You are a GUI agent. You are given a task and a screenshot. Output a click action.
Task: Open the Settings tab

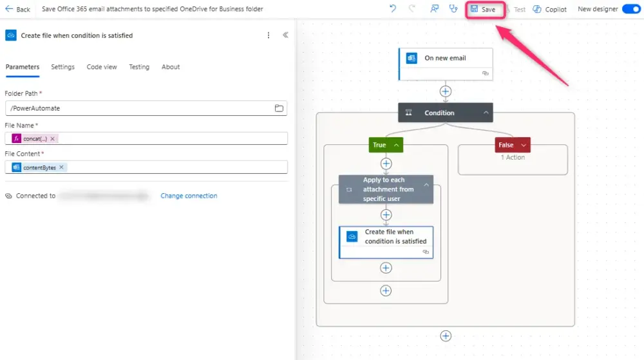[x=62, y=67]
